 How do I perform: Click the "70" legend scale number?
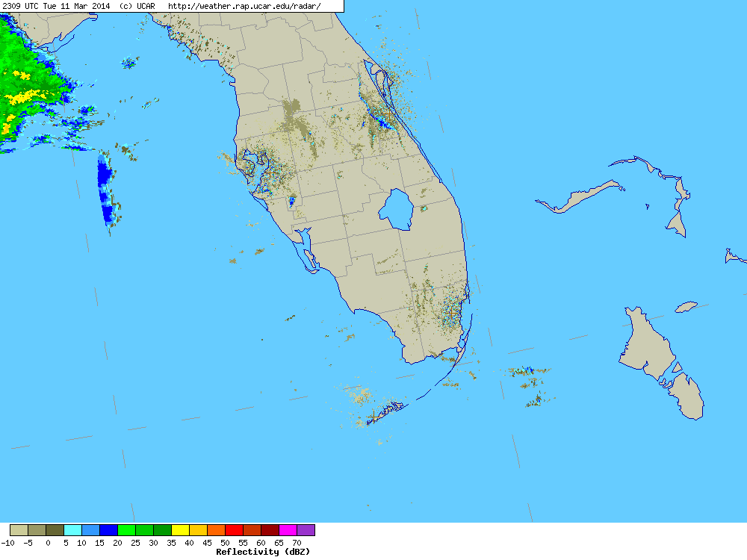pyautogui.click(x=297, y=543)
